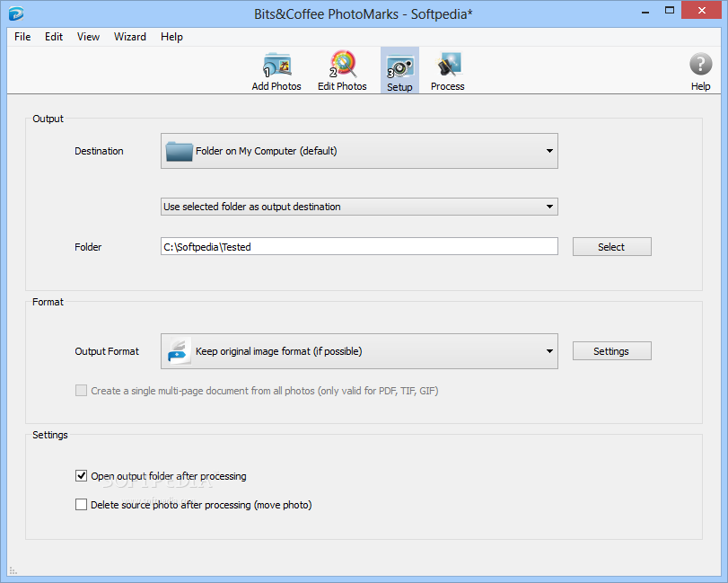The image size is (728, 583).
Task: Click the PhotoMarks app icon in title bar
Action: pos(16,14)
